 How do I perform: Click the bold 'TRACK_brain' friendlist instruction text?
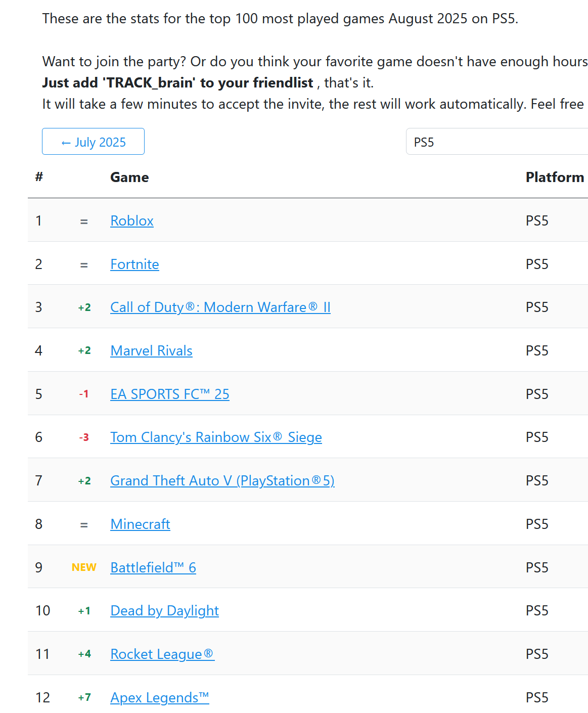tap(178, 82)
